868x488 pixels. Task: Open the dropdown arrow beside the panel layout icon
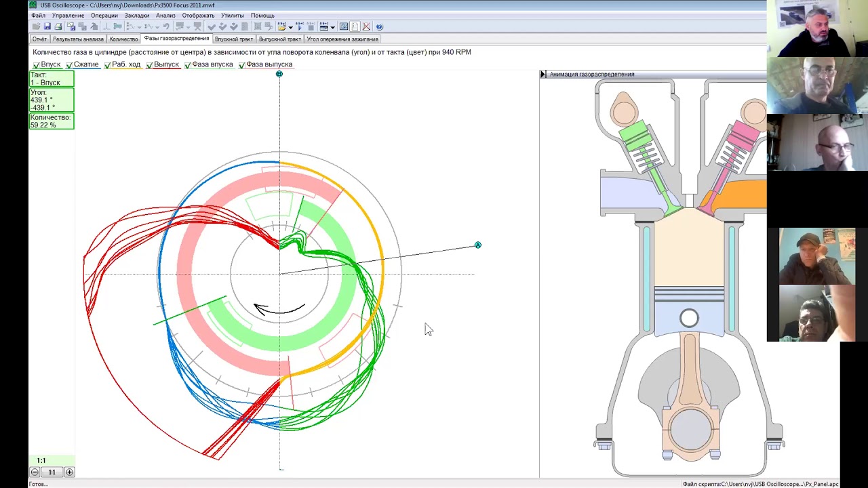332,26
